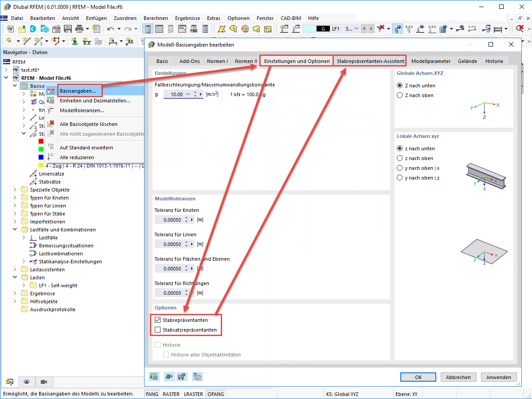
Task: Click the nodal support green icon
Action: click(x=74, y=41)
